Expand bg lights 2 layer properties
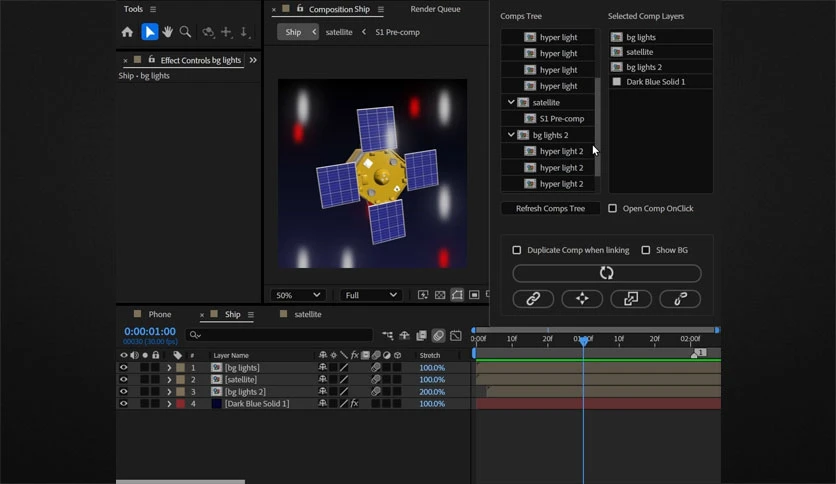836x484 pixels. (169, 392)
